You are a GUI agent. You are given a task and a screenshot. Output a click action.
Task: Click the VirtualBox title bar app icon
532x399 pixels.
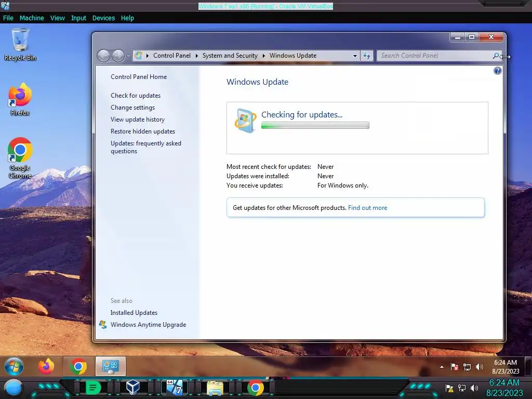tap(5, 5)
